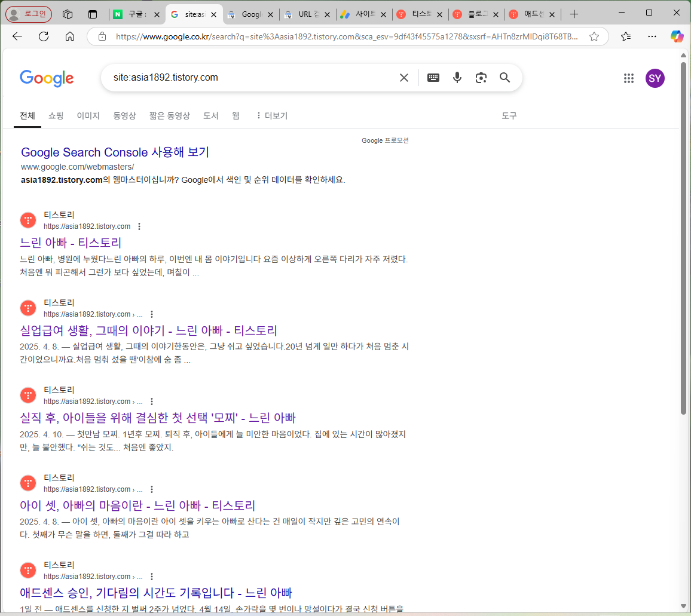Open options menu for 모찌 result
Image resolution: width=691 pixels, height=616 pixels.
click(152, 402)
